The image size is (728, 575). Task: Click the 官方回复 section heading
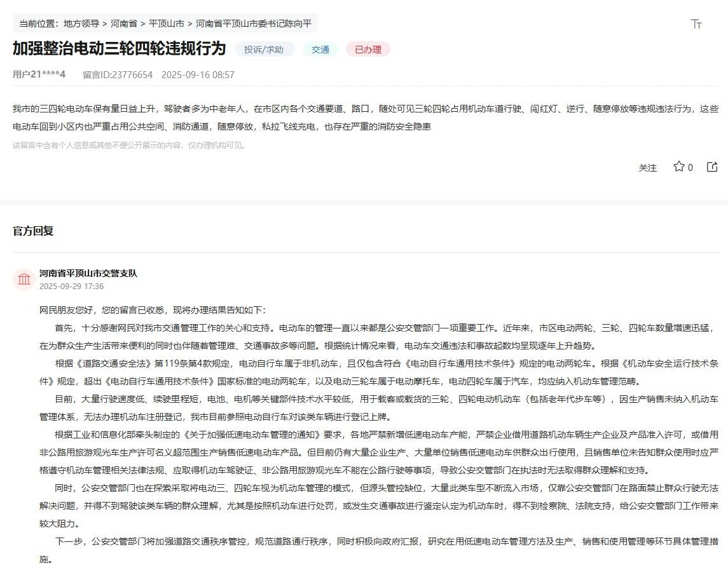(33, 231)
